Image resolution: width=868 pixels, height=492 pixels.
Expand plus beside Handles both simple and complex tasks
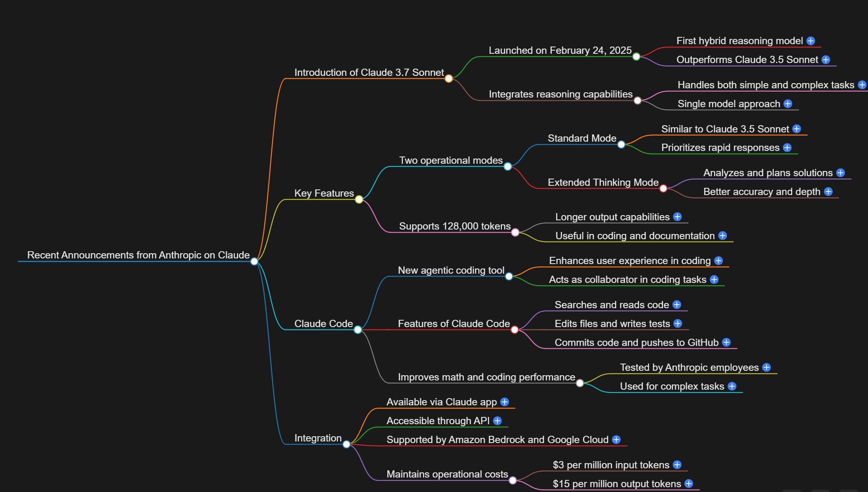point(862,85)
